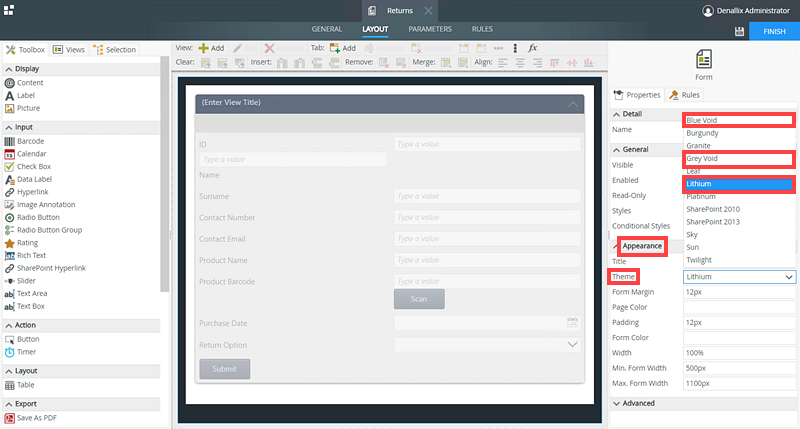Expand the Advanced properties section
This screenshot has width=800, height=429.
[615, 403]
